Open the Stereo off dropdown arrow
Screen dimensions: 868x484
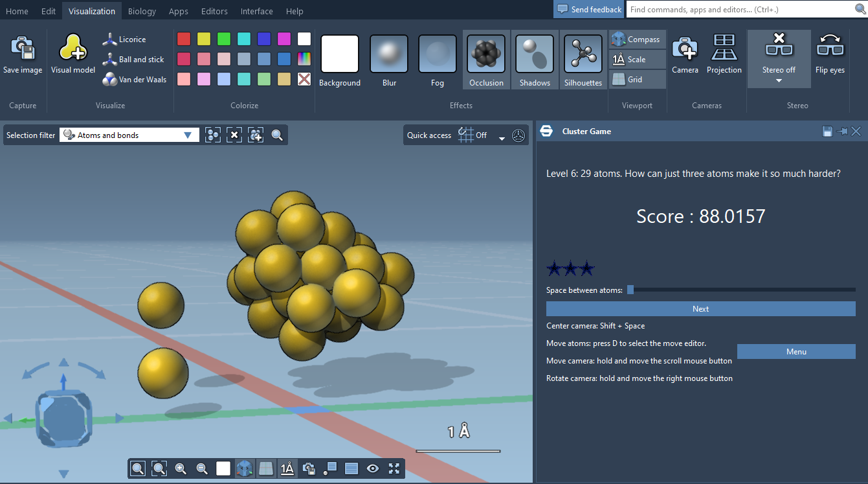coord(779,81)
